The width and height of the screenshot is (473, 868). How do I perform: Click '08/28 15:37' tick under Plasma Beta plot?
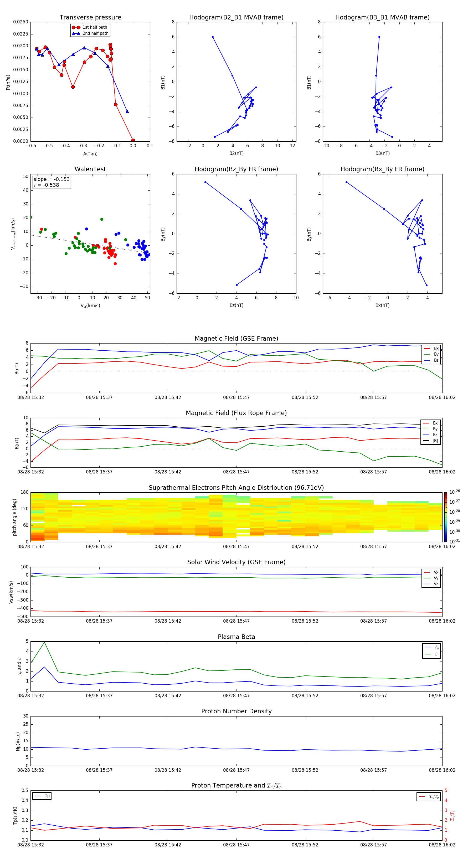(99, 695)
